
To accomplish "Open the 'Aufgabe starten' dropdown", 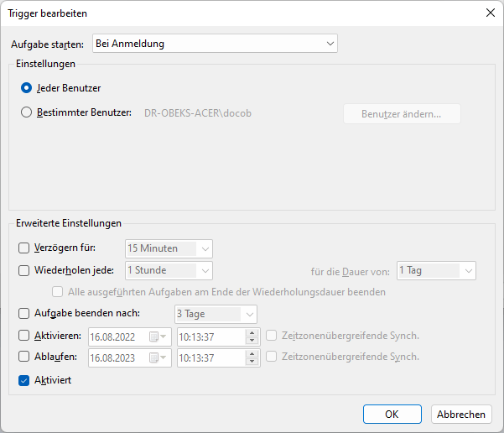I will [x=215, y=44].
